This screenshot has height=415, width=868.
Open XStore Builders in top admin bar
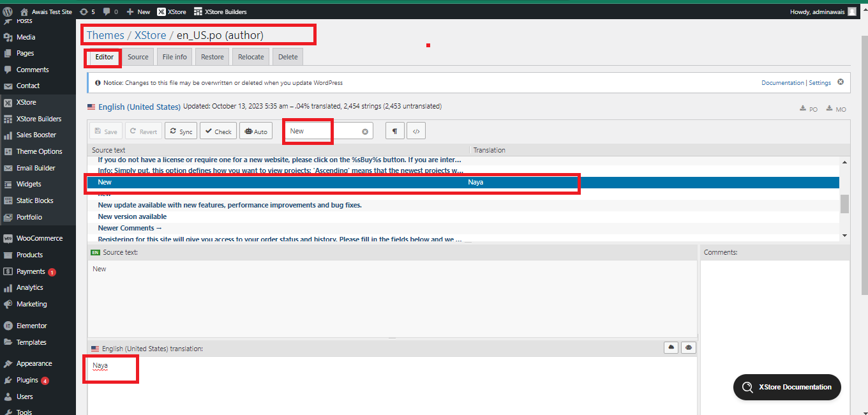(x=220, y=11)
